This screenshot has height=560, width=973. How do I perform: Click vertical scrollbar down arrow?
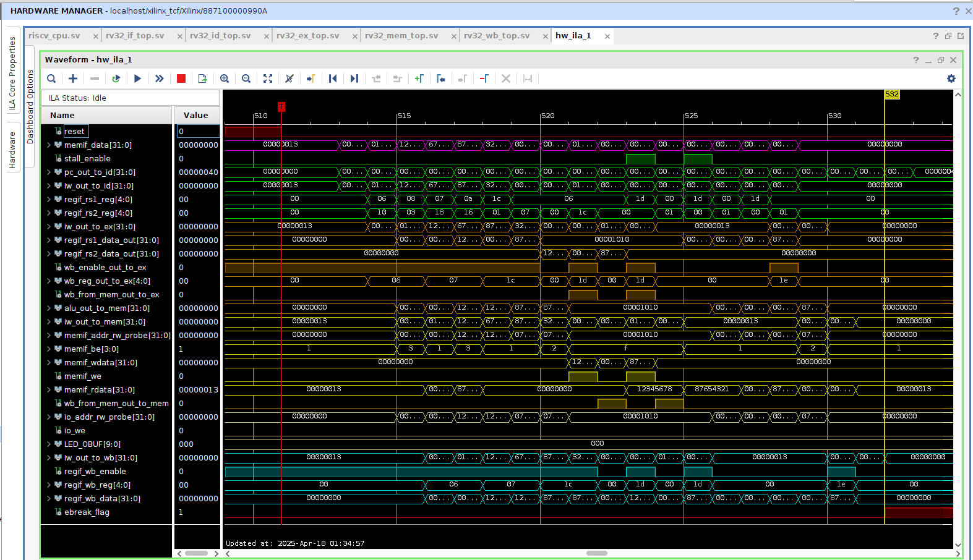point(958,545)
